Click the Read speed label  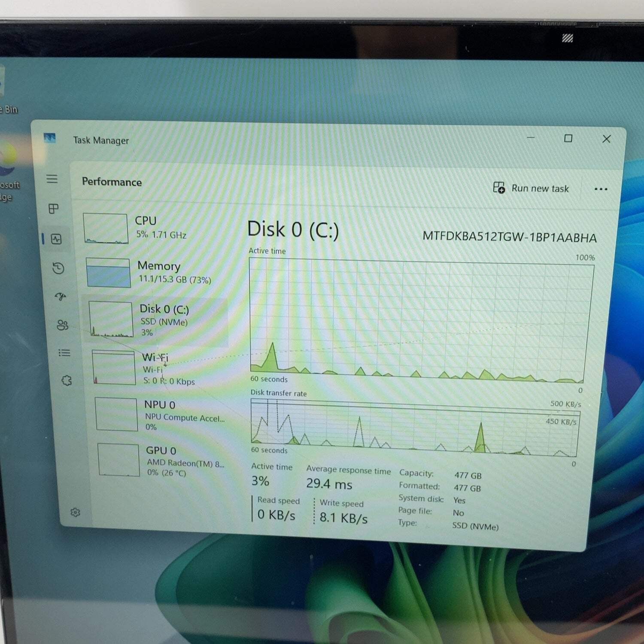click(x=279, y=500)
